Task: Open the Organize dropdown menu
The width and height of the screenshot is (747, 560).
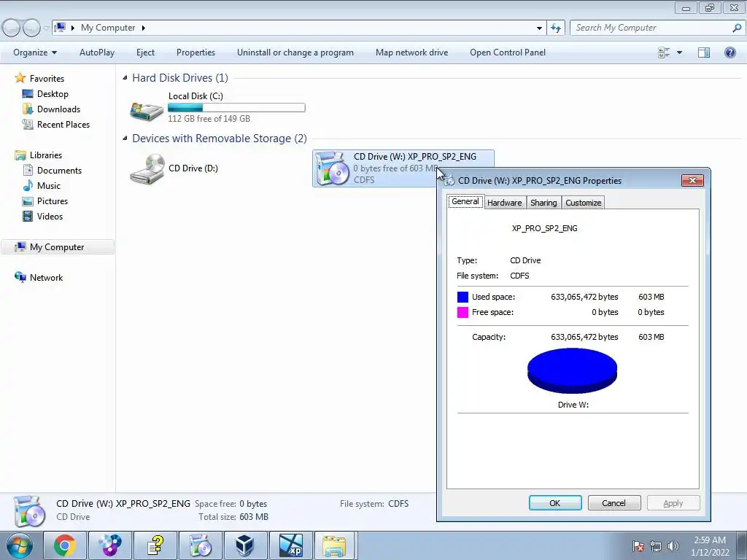Action: pyautogui.click(x=35, y=52)
